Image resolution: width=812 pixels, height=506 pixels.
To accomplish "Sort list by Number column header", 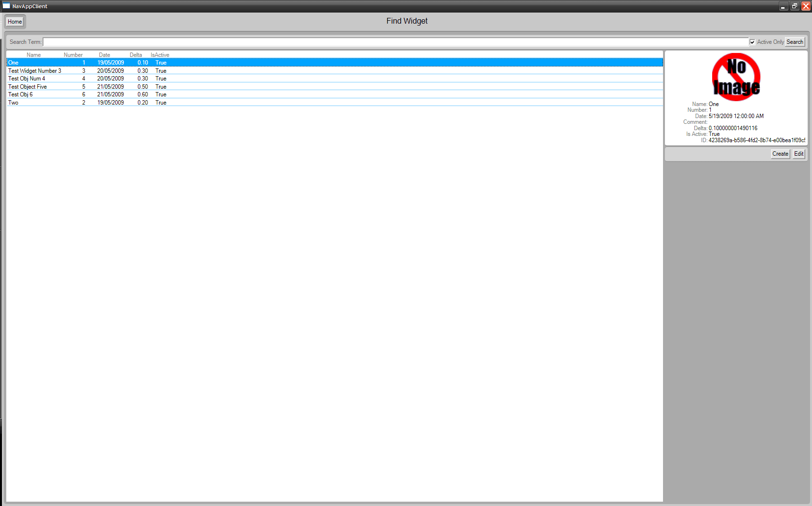I will coord(73,55).
